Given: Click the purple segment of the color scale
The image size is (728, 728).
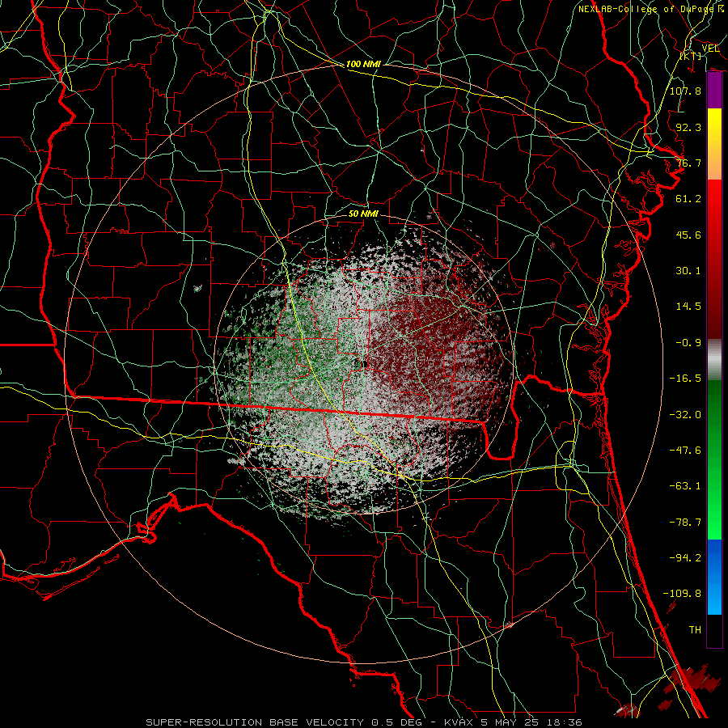Looking at the screenshot, I should tap(714, 90).
